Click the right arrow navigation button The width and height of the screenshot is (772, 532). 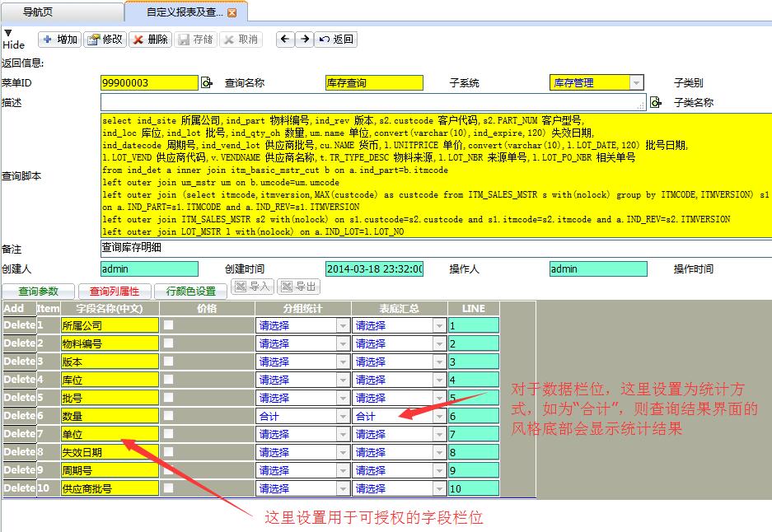point(305,40)
